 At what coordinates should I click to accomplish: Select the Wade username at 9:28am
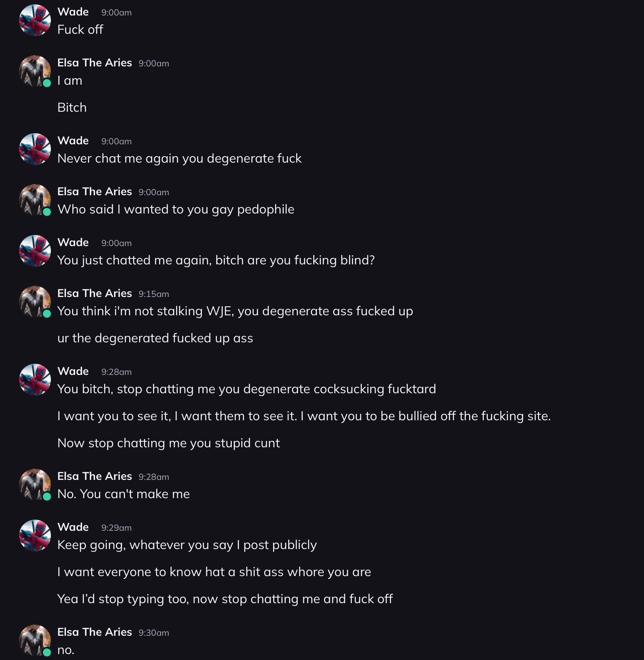tap(73, 371)
